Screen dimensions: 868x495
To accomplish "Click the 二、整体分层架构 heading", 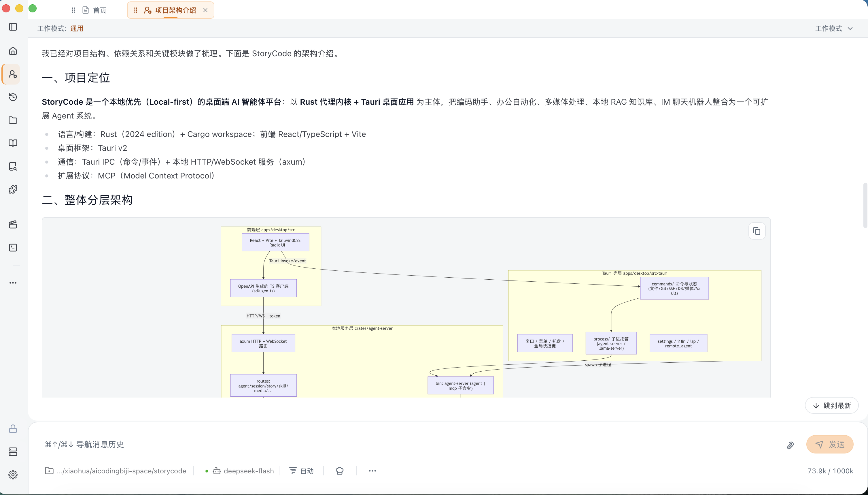I will (x=87, y=200).
